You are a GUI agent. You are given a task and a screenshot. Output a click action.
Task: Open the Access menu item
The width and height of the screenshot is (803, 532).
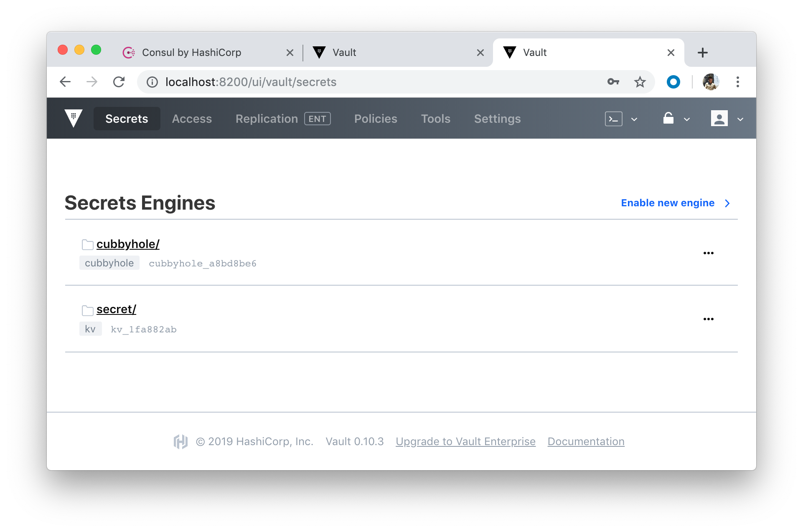pyautogui.click(x=192, y=118)
